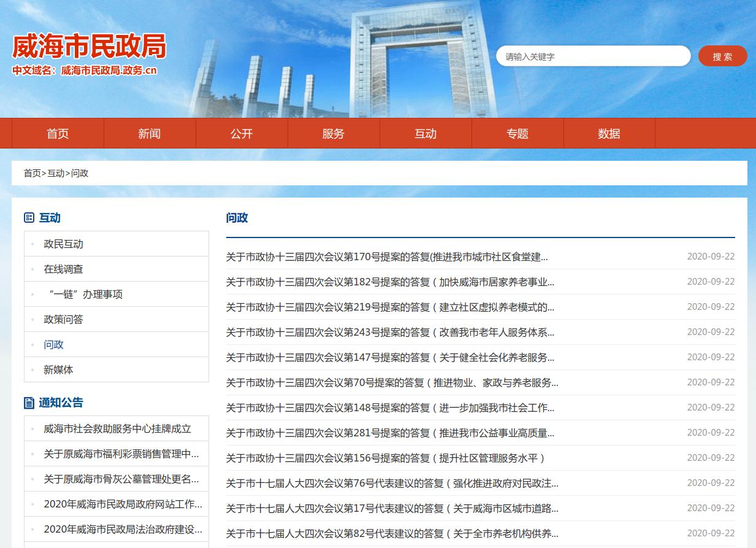Screen dimensions: 756x548
Task: Open the 数据 navigation item
Action: pos(609,134)
